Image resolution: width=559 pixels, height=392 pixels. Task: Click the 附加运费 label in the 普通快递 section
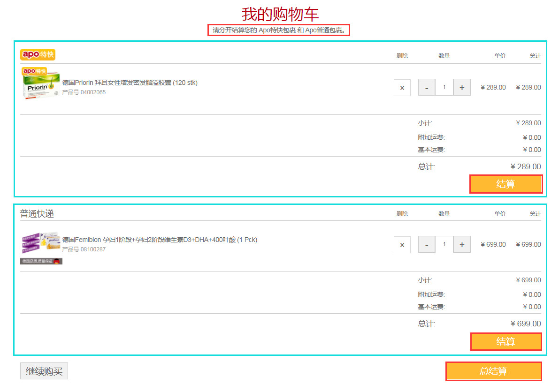coord(431,295)
